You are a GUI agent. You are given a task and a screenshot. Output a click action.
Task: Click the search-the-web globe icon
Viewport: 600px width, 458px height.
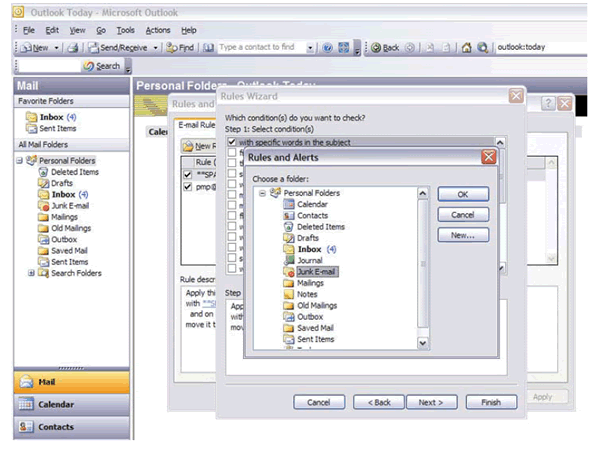[483, 48]
